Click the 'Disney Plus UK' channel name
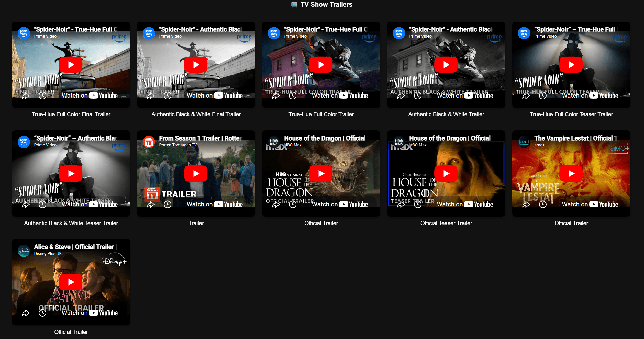This screenshot has height=339, width=644. [48, 254]
